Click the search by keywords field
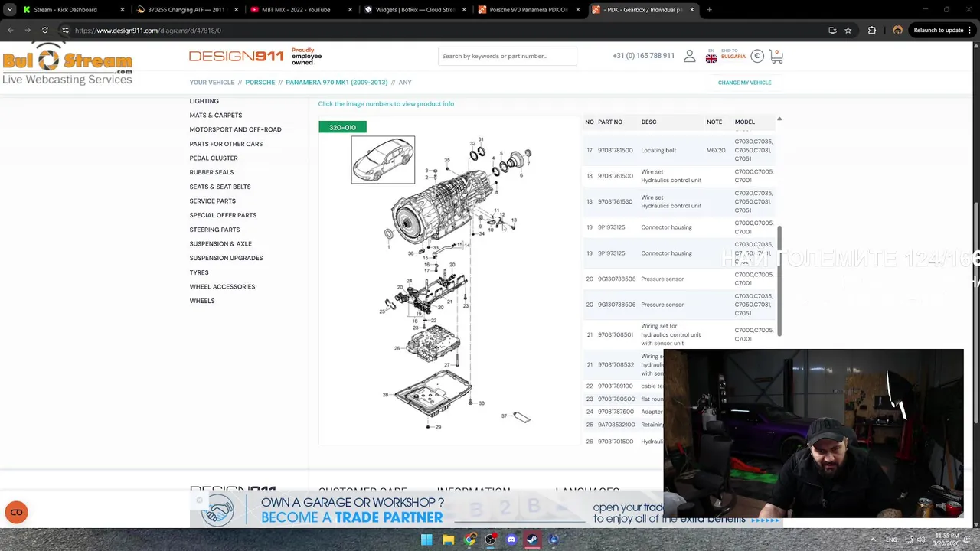This screenshot has height=551, width=980. (x=507, y=56)
